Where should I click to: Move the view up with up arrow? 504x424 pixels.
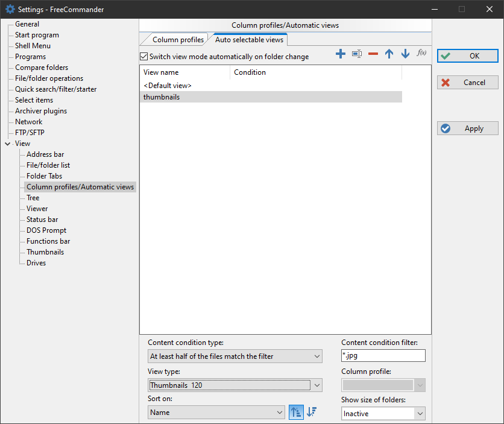(389, 54)
